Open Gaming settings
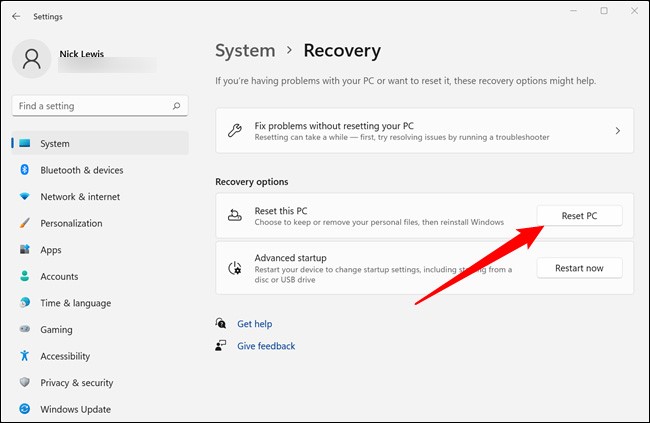The height and width of the screenshot is (423, 650). (56, 330)
